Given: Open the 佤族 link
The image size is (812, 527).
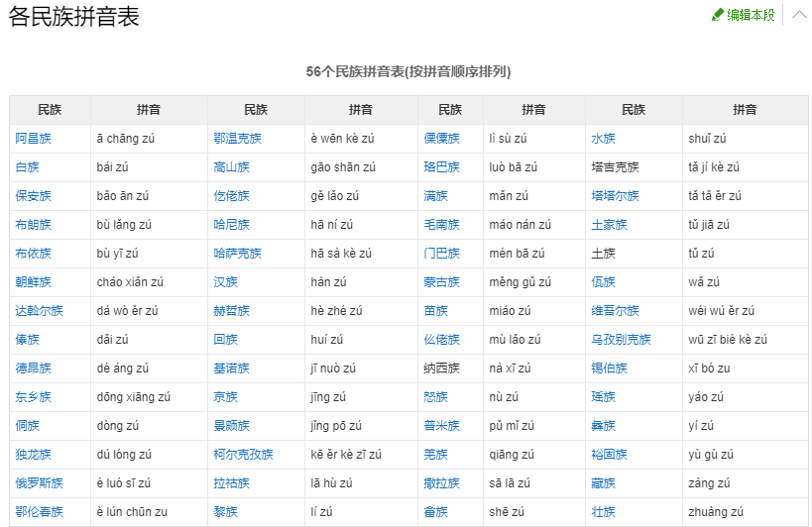Looking at the screenshot, I should point(604,282).
